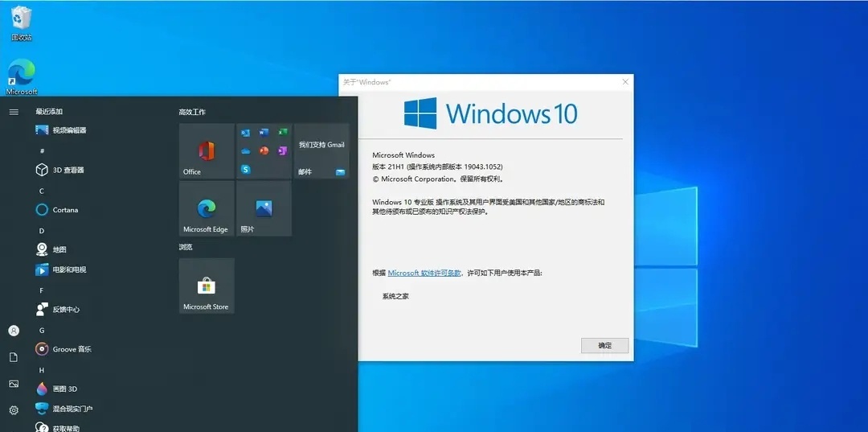Open 地图 (Maps) app
868x432 pixels.
point(51,249)
